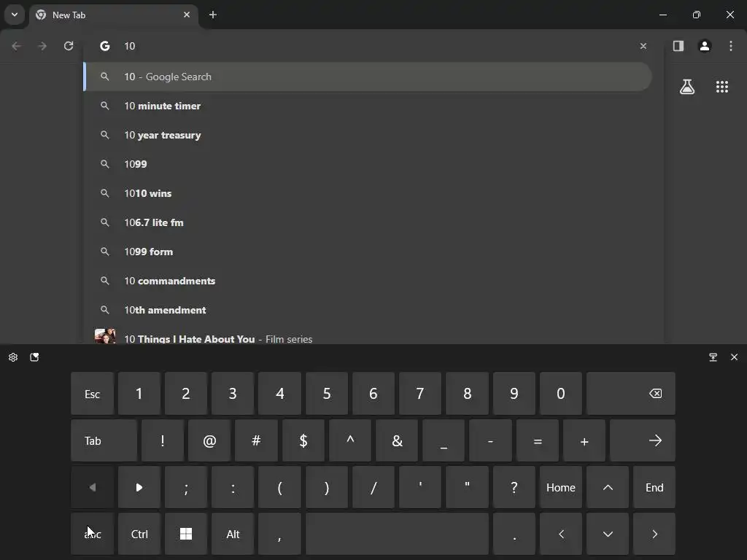Open touch keyboard settings gear
The height and width of the screenshot is (560, 747).
pyautogui.click(x=13, y=357)
